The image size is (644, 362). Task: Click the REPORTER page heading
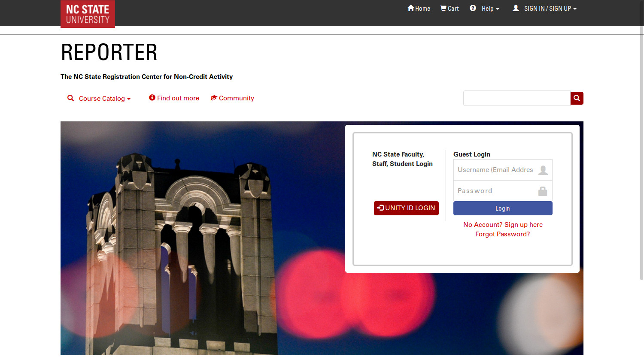pos(109,52)
